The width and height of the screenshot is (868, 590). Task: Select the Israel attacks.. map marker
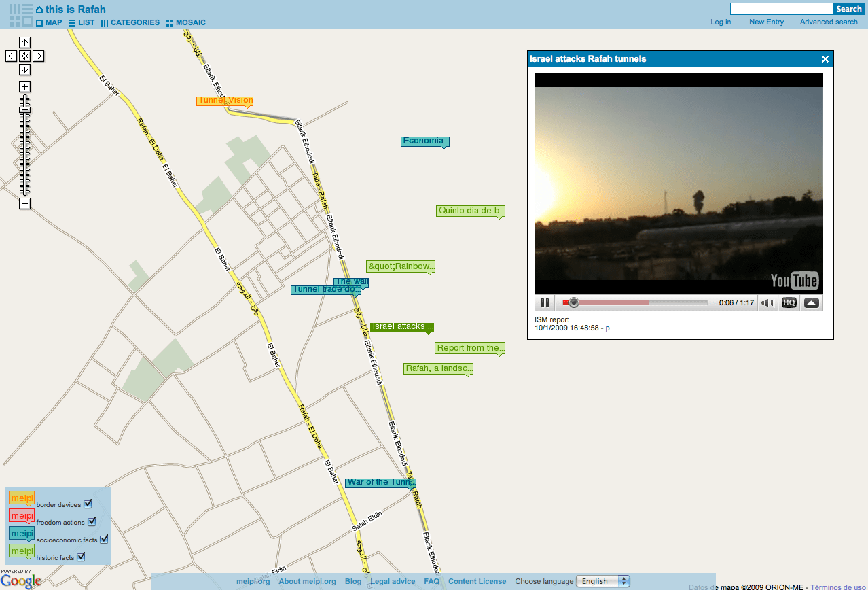[x=402, y=327]
